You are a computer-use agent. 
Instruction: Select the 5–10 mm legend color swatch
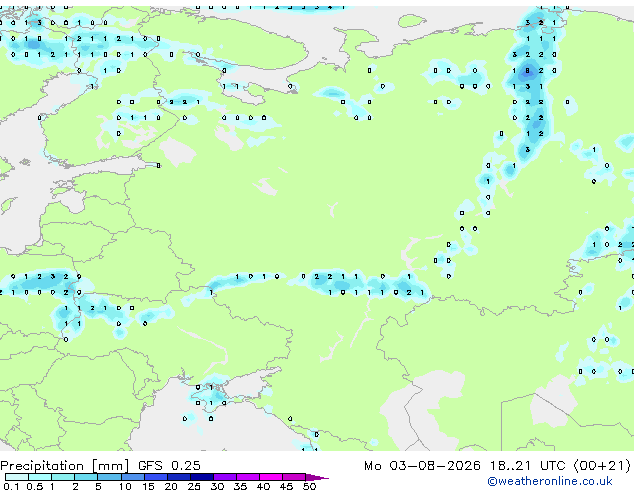110,477
